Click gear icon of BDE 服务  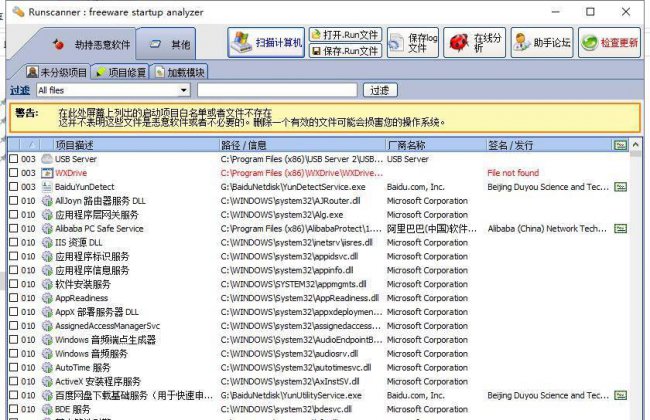[x=47, y=409]
